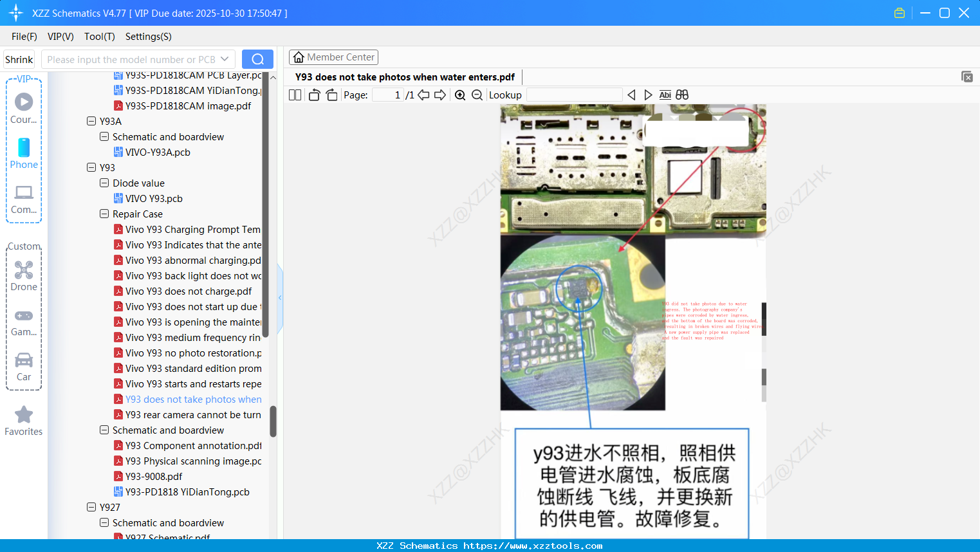Click the Lookup text field

(x=574, y=95)
